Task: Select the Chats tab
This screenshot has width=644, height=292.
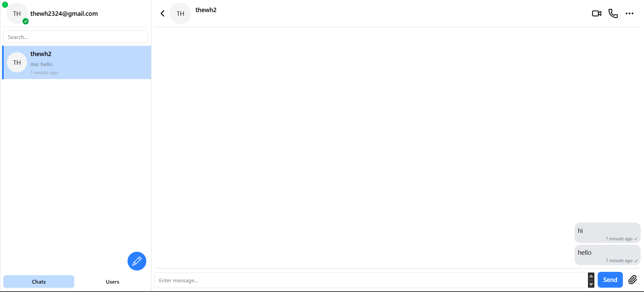Action: (39, 282)
